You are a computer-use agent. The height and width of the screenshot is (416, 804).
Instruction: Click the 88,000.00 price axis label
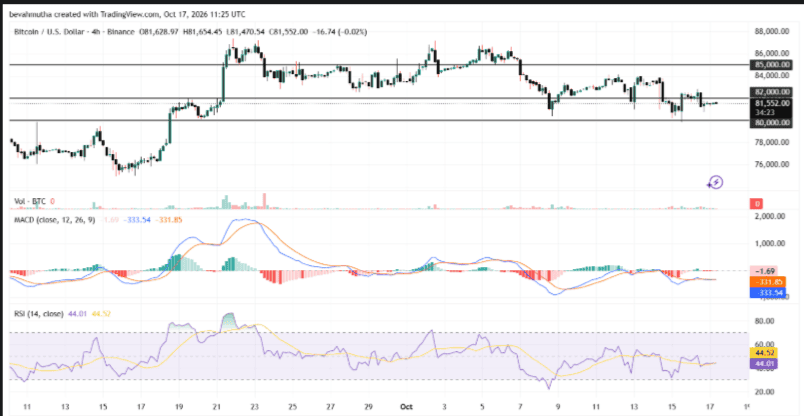coord(772,32)
